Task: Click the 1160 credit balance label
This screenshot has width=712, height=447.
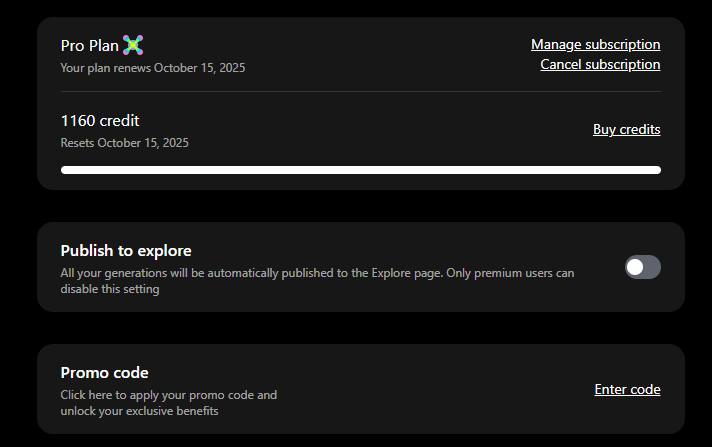Action: (x=100, y=121)
